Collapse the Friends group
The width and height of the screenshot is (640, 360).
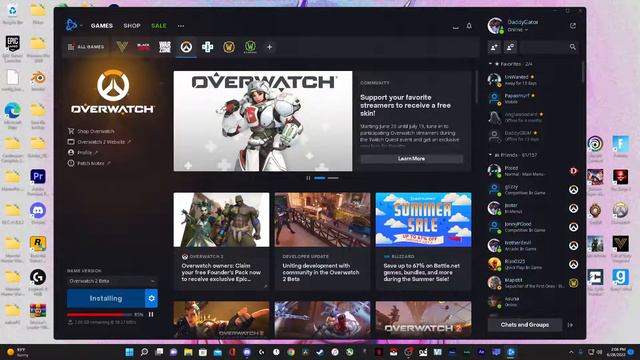point(490,155)
